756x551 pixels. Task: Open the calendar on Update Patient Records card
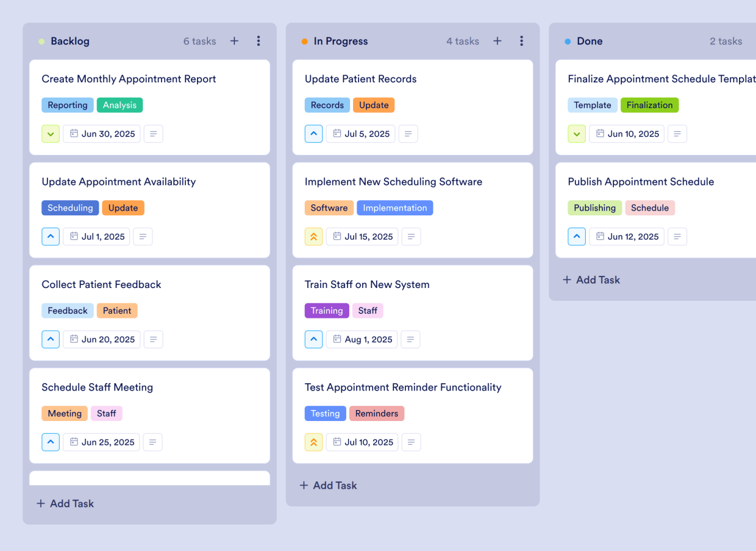pos(360,134)
